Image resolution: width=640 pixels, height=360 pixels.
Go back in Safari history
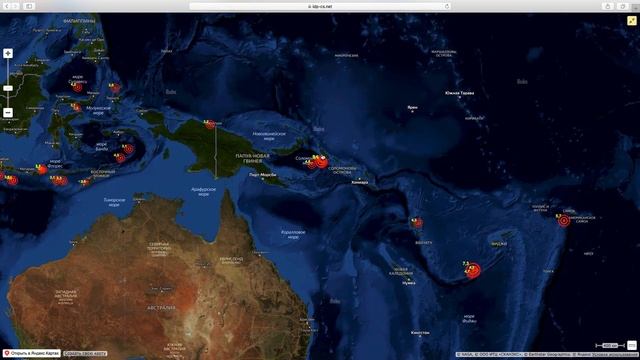click(7, 6)
